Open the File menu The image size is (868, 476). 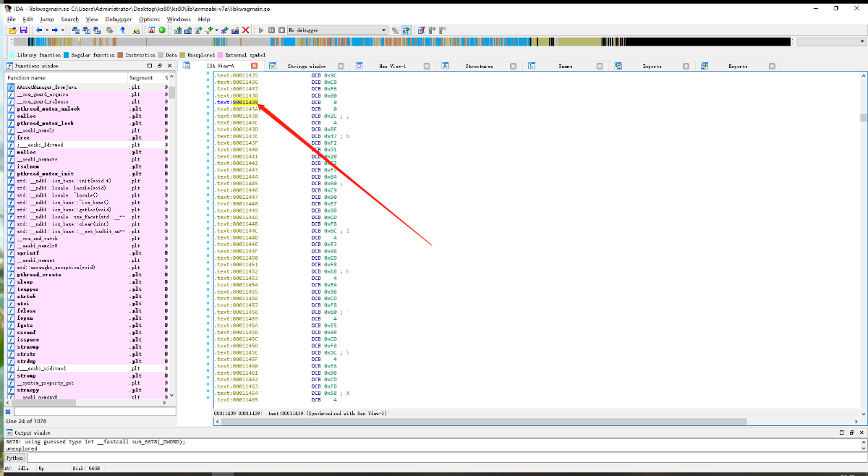12,20
